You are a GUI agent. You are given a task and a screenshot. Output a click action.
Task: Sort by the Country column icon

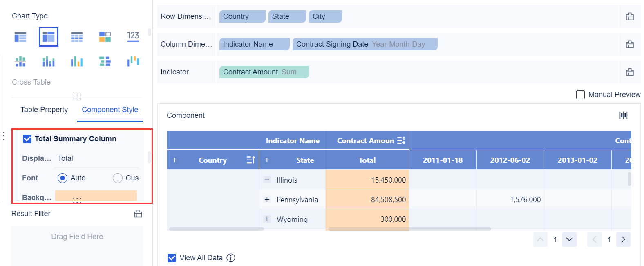(x=251, y=160)
